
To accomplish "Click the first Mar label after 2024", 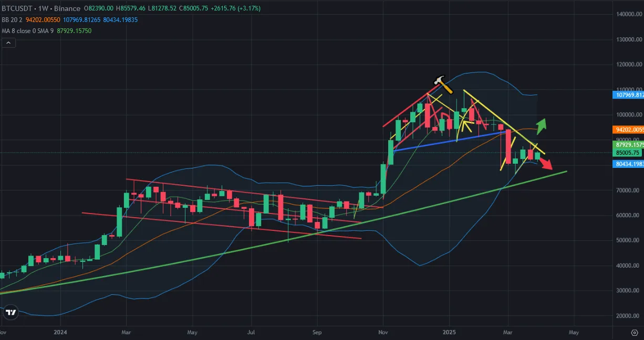I will tap(126, 333).
